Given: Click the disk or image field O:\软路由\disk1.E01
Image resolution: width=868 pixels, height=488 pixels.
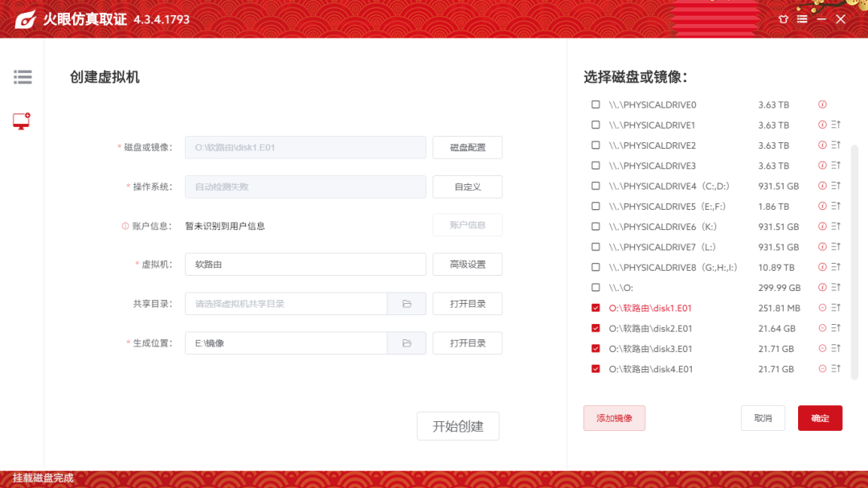Looking at the screenshot, I should [x=305, y=147].
